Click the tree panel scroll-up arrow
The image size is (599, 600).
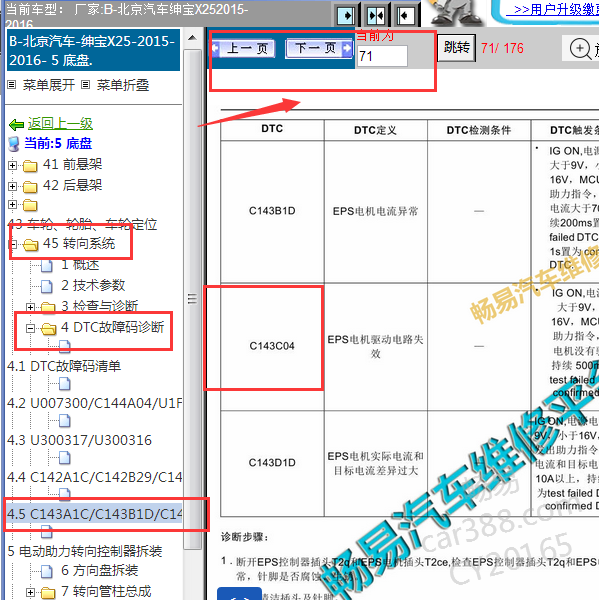[x=193, y=38]
